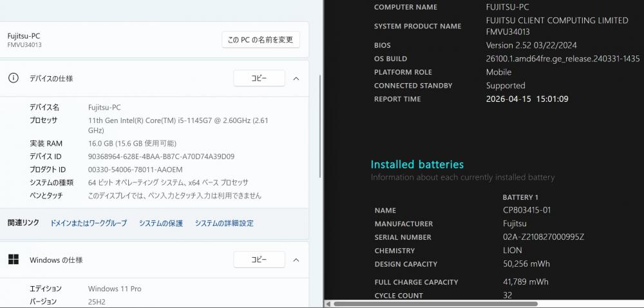Select the version value 25H2

click(x=97, y=302)
